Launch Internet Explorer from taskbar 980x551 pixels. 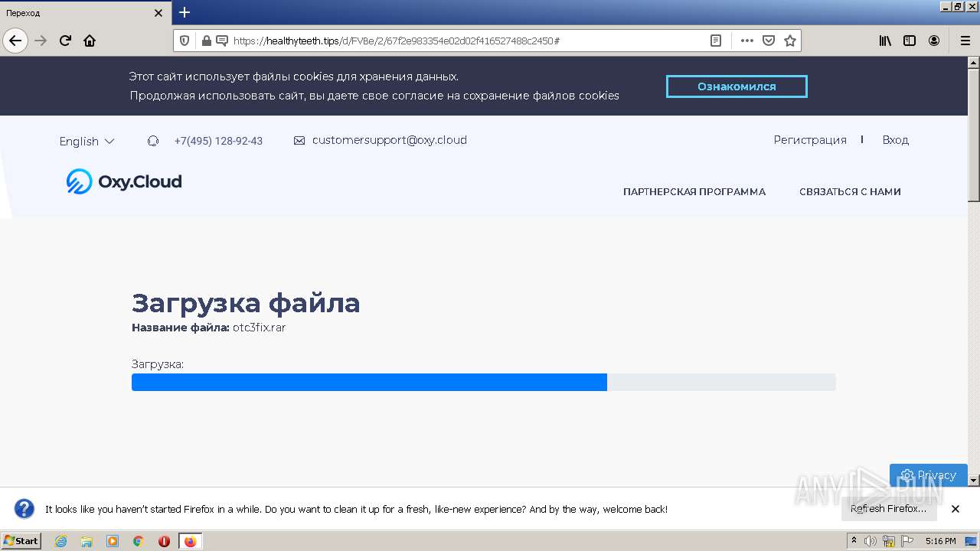[x=60, y=541]
